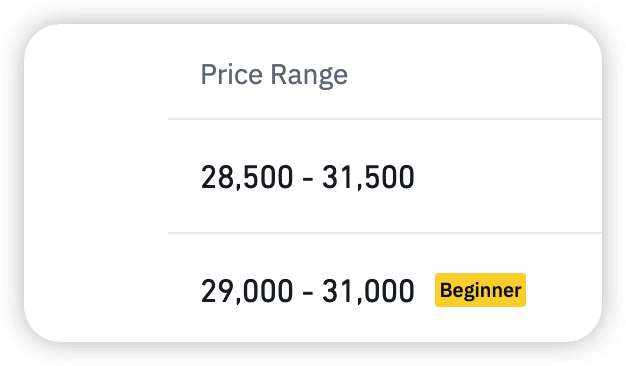The height and width of the screenshot is (366, 626).
Task: Click the divider line between the two rows
Action: (x=385, y=233)
